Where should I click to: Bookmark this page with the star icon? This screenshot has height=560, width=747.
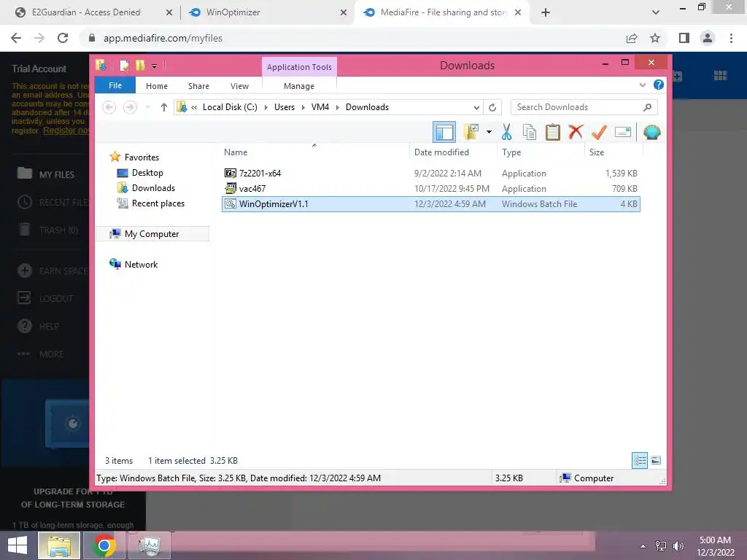click(x=655, y=38)
